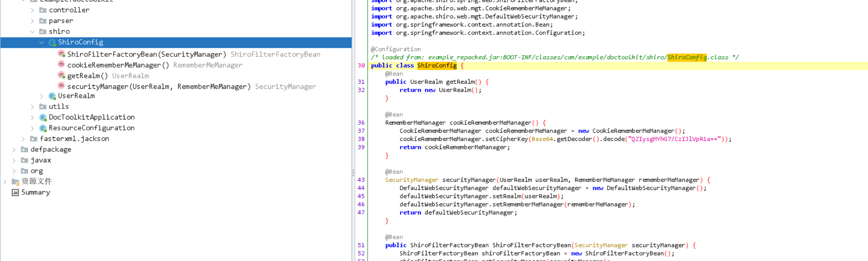Click the Summary node icon
This screenshot has width=868, height=261.
click(x=15, y=193)
